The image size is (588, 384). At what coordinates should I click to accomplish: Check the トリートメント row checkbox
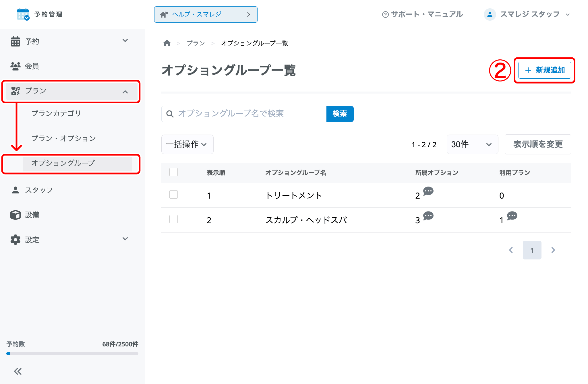click(x=174, y=195)
